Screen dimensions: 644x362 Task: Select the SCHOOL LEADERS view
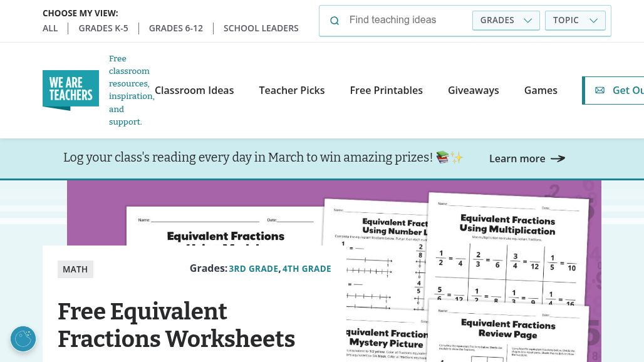261,28
